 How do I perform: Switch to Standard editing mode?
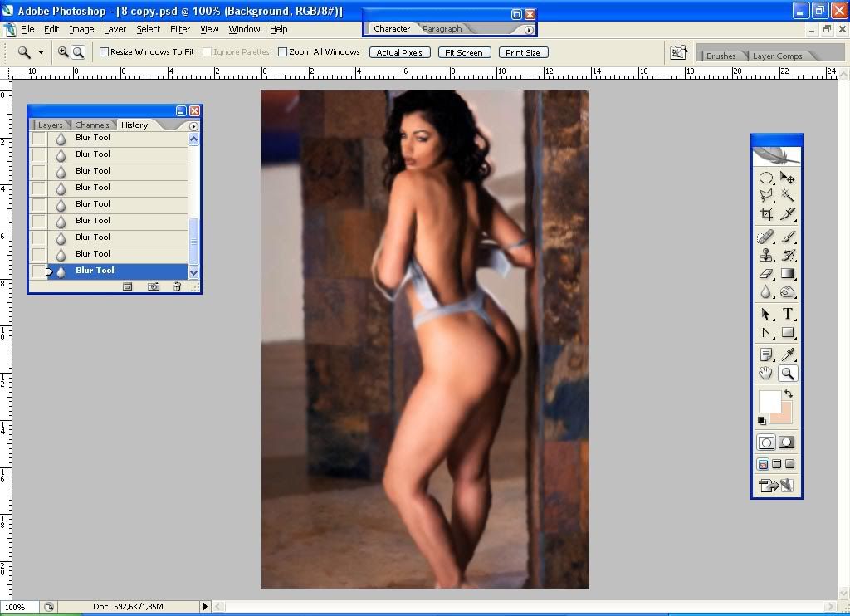[x=766, y=442]
